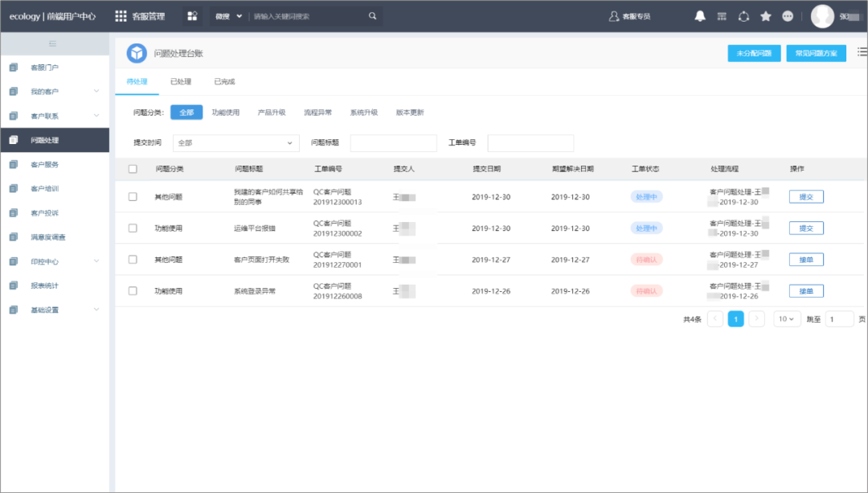Viewport: 868px width, 493px height.
Task: Open the list menu icon at top right
Action: point(862,51)
